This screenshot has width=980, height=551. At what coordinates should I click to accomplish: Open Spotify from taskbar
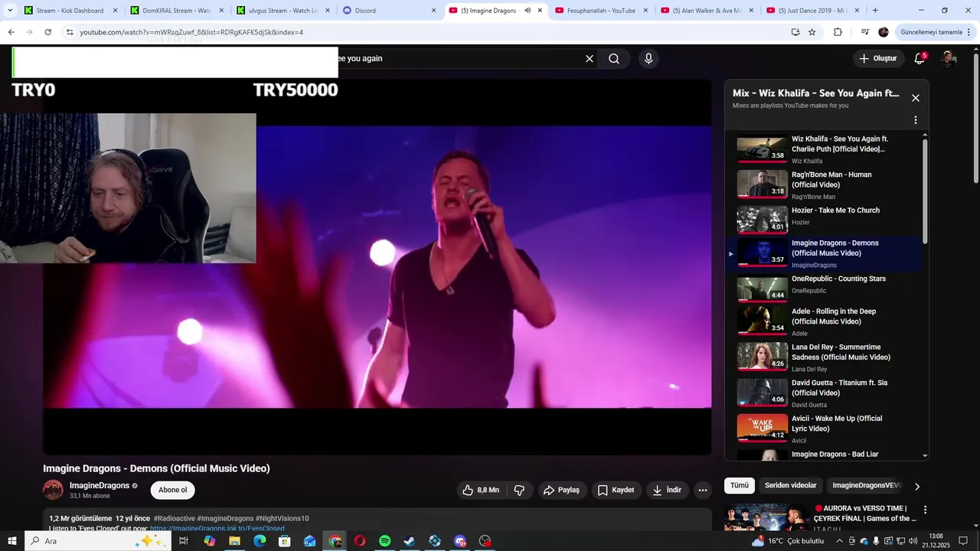coord(384,541)
